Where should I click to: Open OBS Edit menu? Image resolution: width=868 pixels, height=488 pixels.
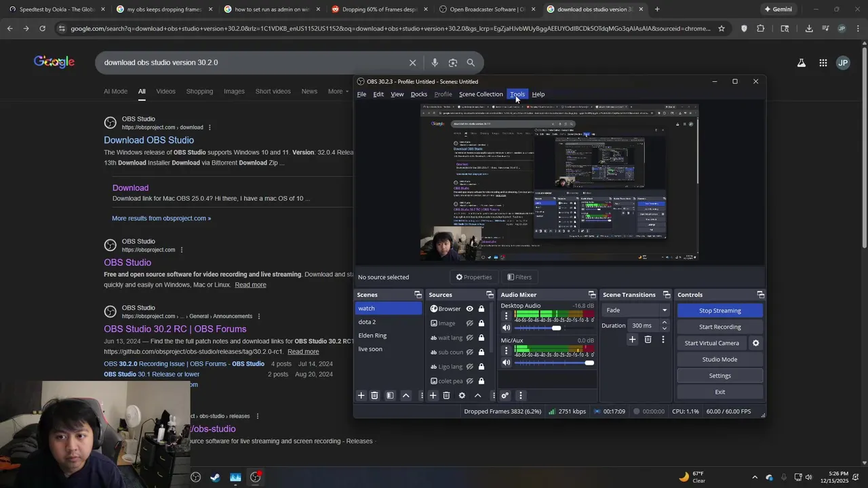(x=378, y=94)
